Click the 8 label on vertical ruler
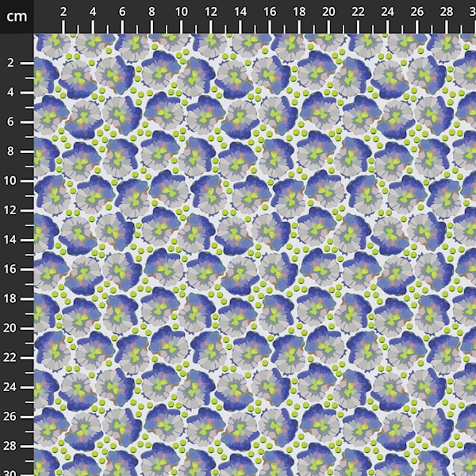The image size is (476, 476). pyautogui.click(x=10, y=152)
